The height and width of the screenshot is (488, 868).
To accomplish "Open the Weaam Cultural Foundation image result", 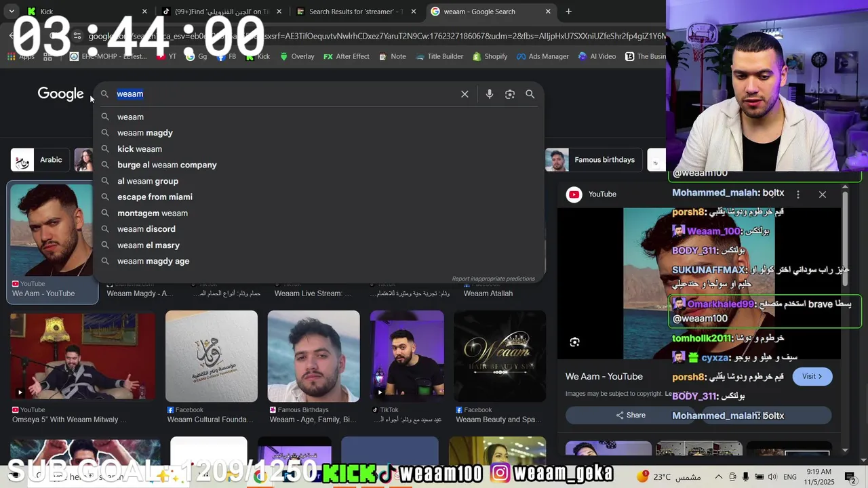I will 212,356.
